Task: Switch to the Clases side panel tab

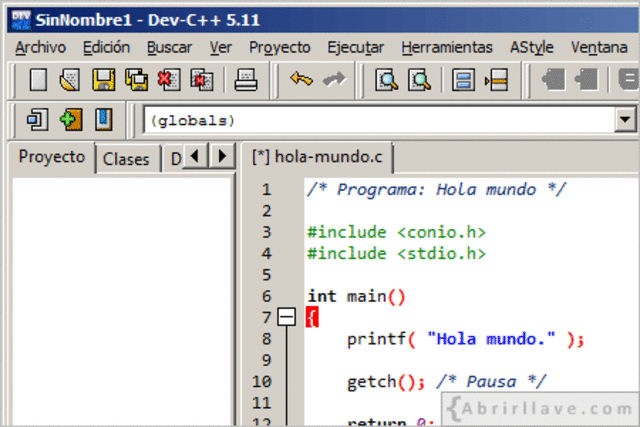Action: [x=126, y=159]
